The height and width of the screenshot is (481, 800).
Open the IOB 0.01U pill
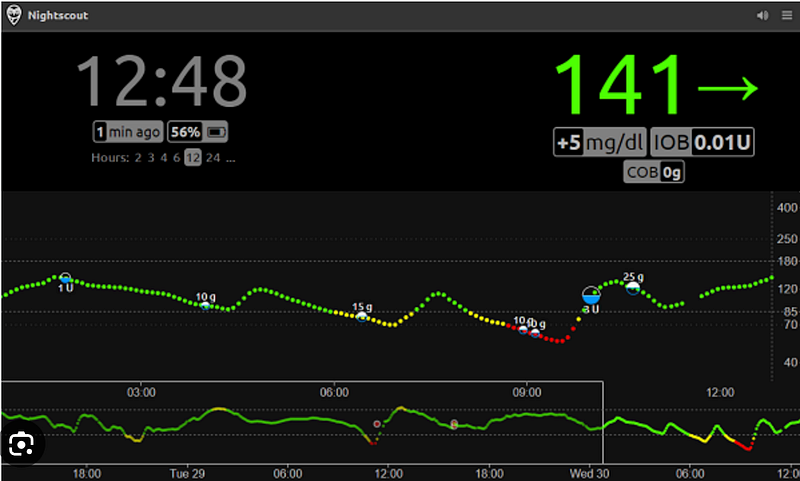click(x=703, y=142)
